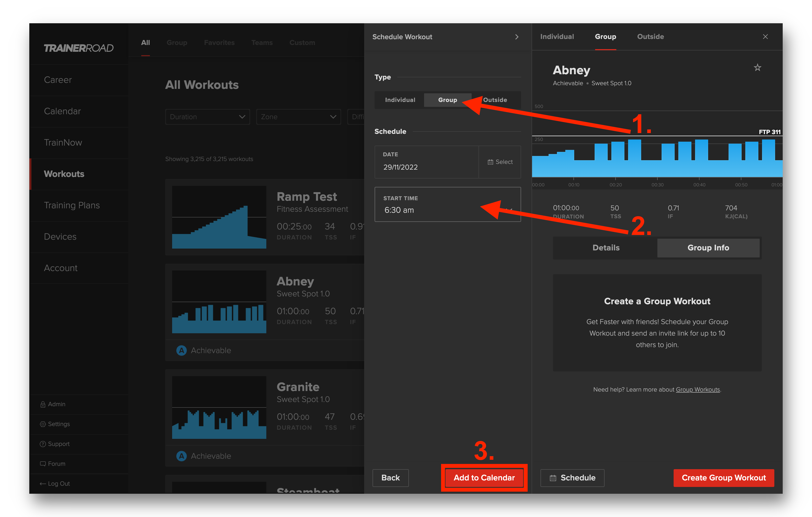The image size is (812, 517).
Task: Go to Calendar in sidebar
Action: (x=79, y=111)
